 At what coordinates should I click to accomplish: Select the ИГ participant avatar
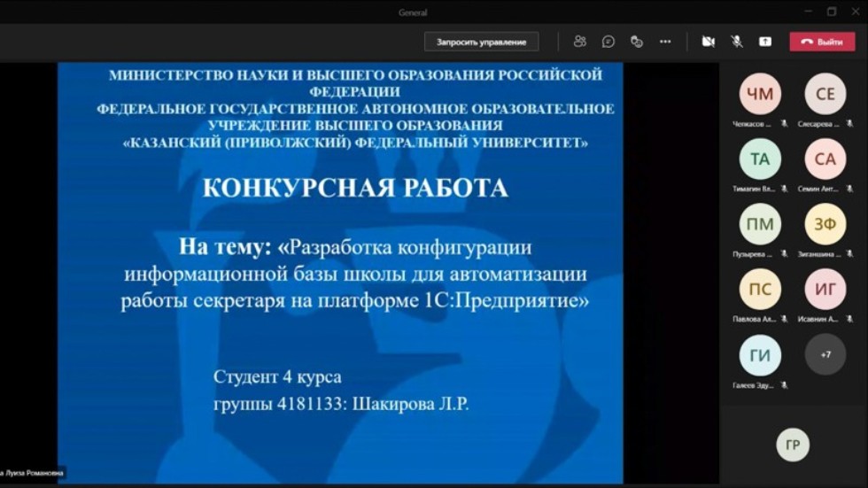tap(825, 290)
